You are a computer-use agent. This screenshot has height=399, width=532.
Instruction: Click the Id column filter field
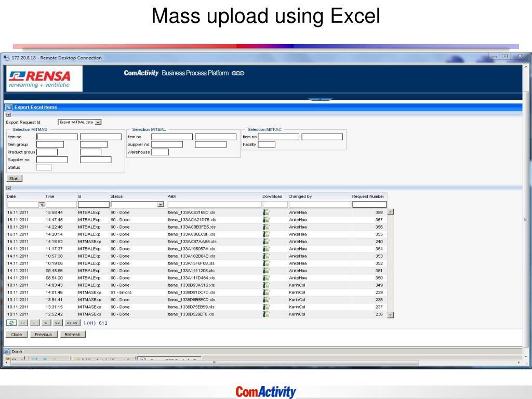[94, 205]
